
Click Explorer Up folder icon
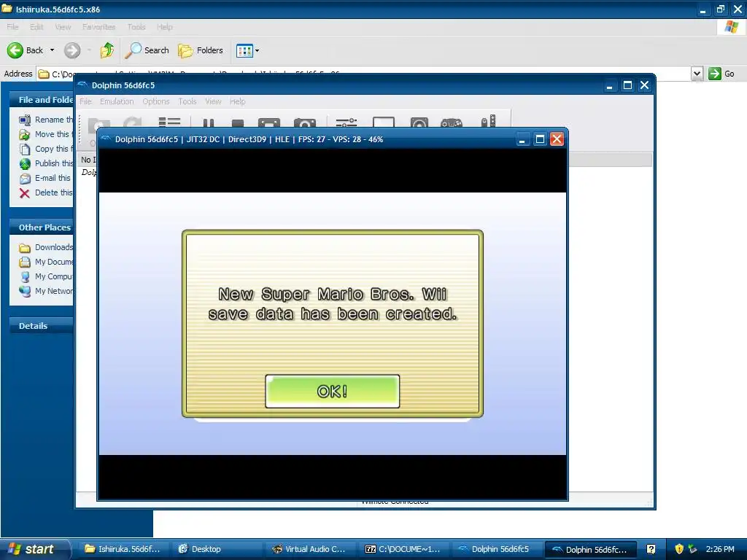(107, 50)
